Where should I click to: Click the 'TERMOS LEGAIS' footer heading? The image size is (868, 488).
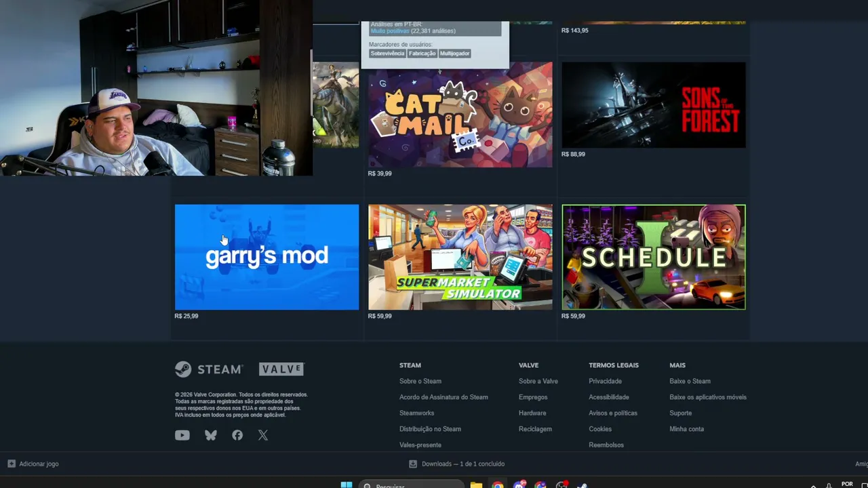point(614,365)
